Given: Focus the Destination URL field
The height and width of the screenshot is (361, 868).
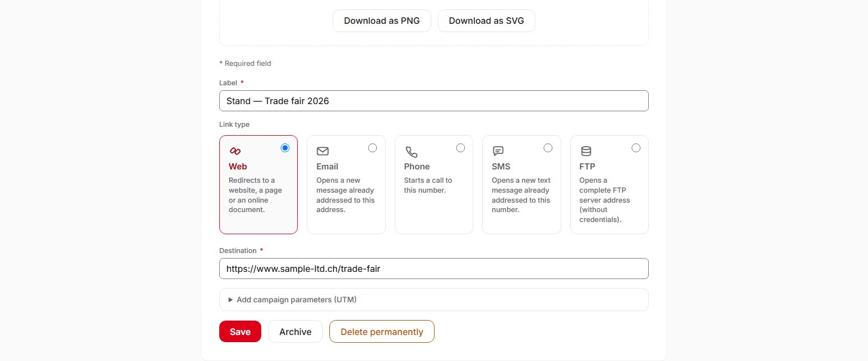Looking at the screenshot, I should click(x=434, y=269).
